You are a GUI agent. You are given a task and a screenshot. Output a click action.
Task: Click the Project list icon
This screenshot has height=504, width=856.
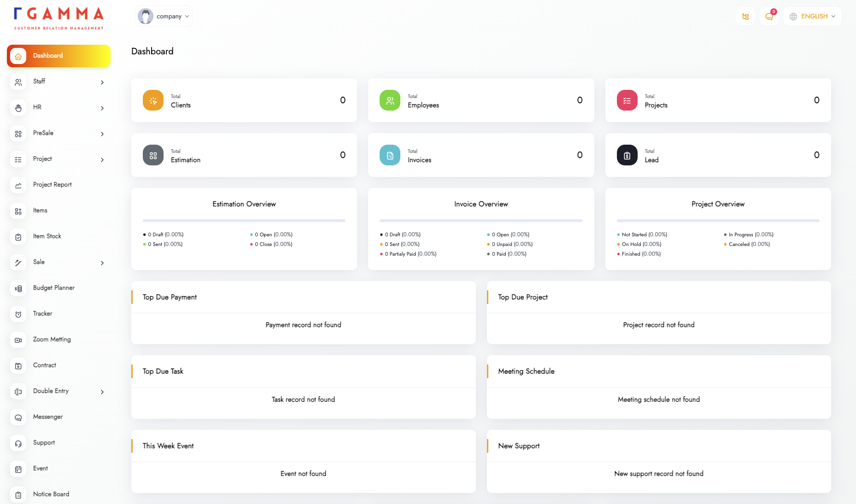(18, 159)
